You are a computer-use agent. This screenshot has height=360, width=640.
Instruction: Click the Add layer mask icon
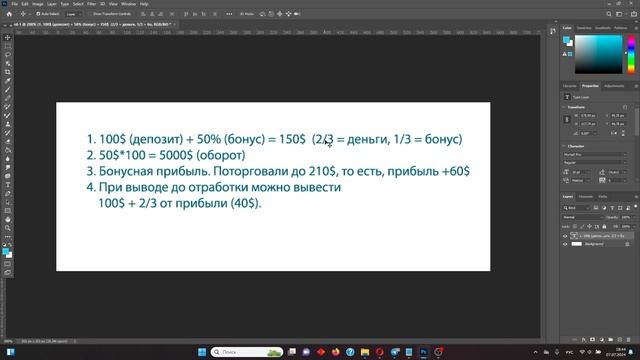point(592,340)
